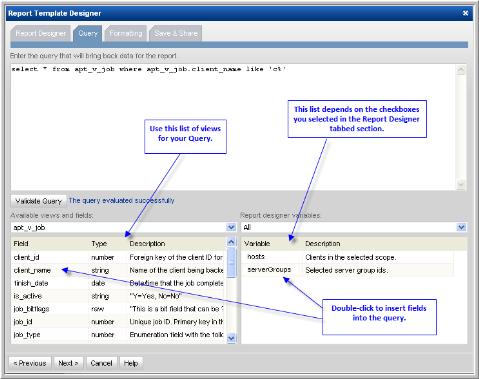This screenshot has width=479, height=379.
Task: Open the Report designer variables All dropdown
Action: pos(461,227)
